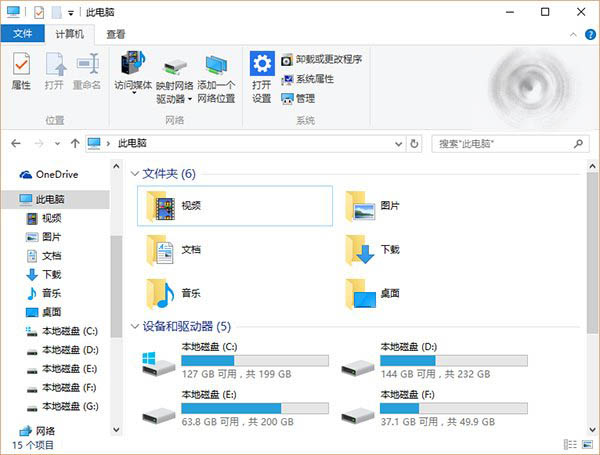Viewport: 600px width, 455px height.
Task: Select the 图片 folder in main pane
Action: tap(372, 206)
